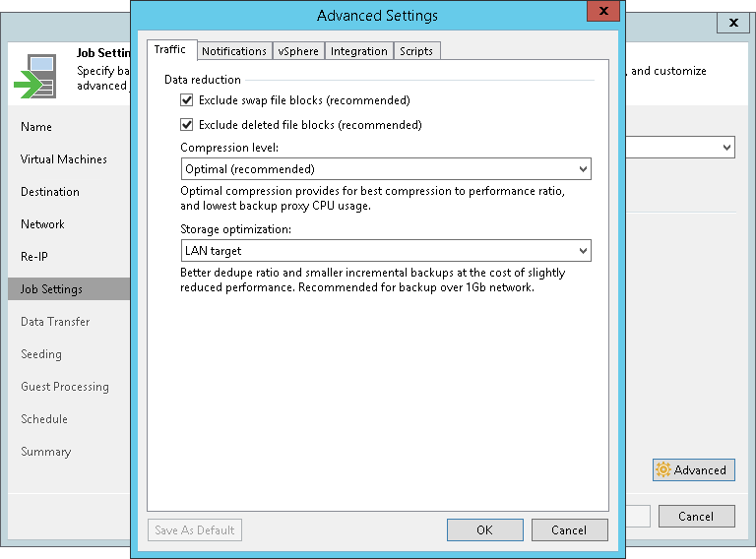This screenshot has height=559, width=756.
Task: Expand the dropdown behind the dialog
Action: pyautogui.click(x=726, y=148)
